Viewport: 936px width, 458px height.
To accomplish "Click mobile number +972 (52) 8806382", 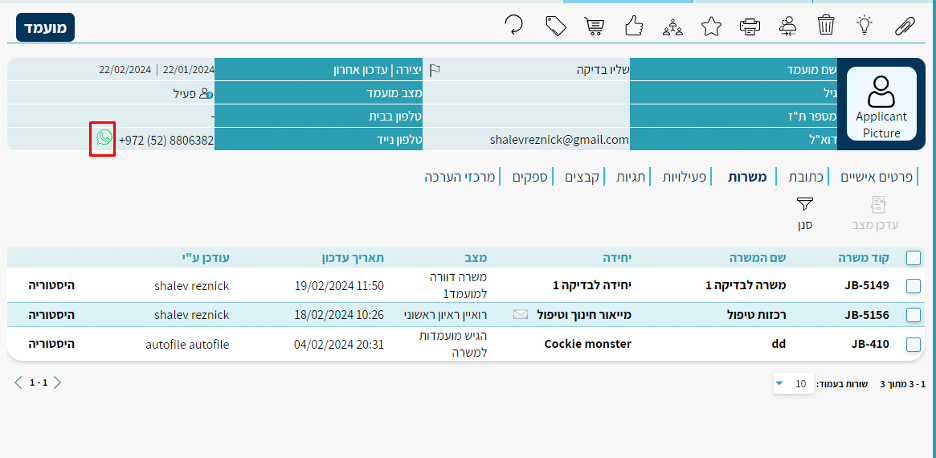I will [x=167, y=140].
